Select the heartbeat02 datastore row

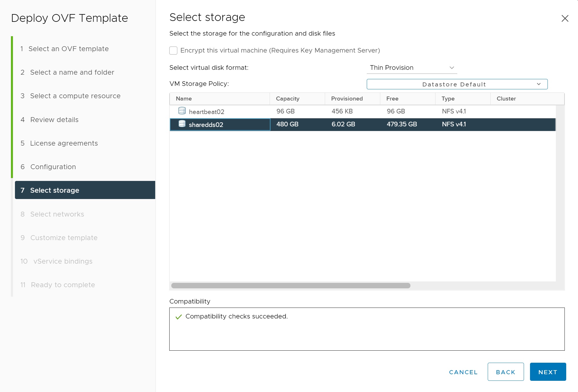coord(316,111)
